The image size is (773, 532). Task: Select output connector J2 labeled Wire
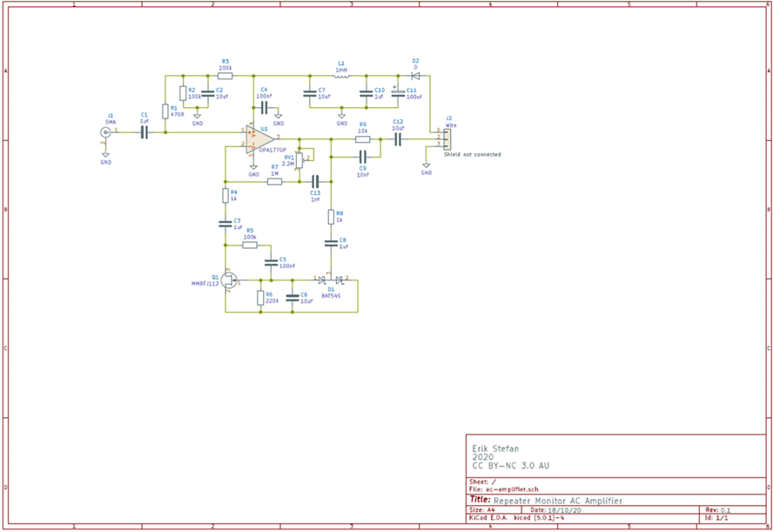pyautogui.click(x=446, y=138)
